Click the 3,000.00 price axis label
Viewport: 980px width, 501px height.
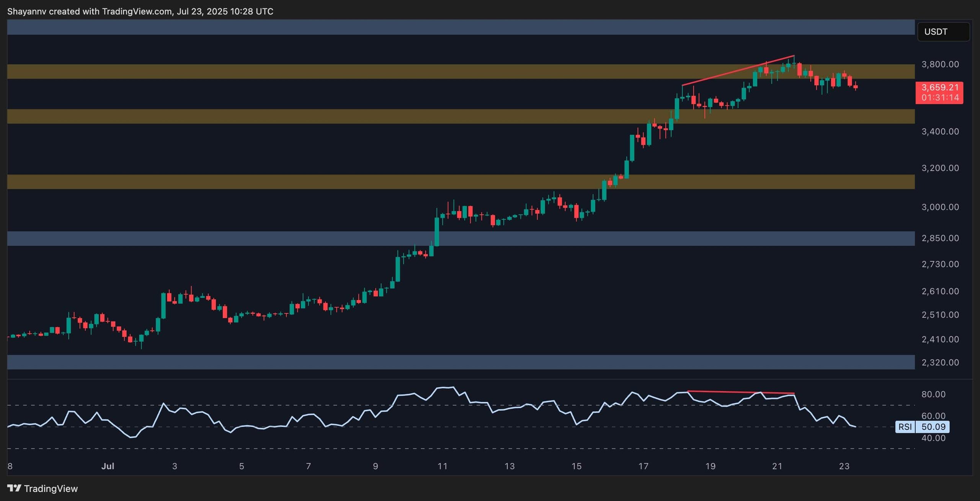(x=940, y=207)
